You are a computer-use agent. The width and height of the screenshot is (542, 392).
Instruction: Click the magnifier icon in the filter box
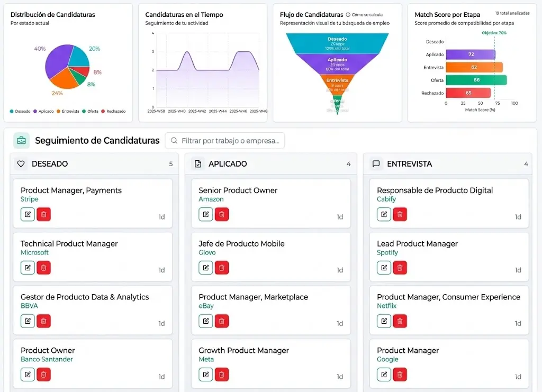point(174,140)
